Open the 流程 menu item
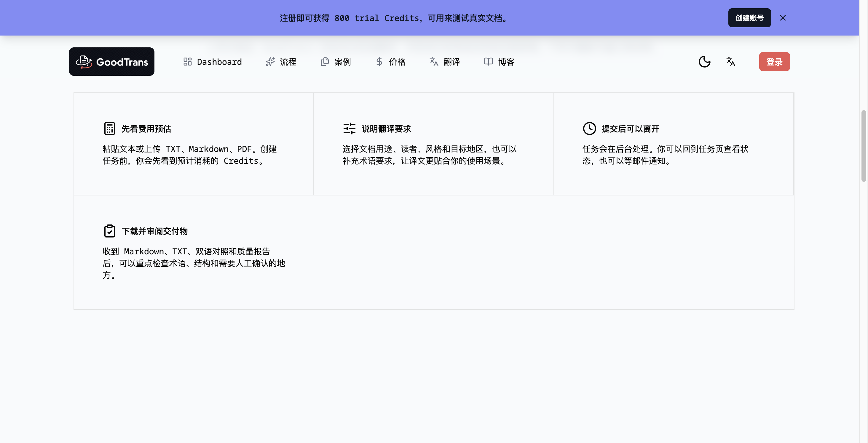This screenshot has height=443, width=868. [281, 62]
